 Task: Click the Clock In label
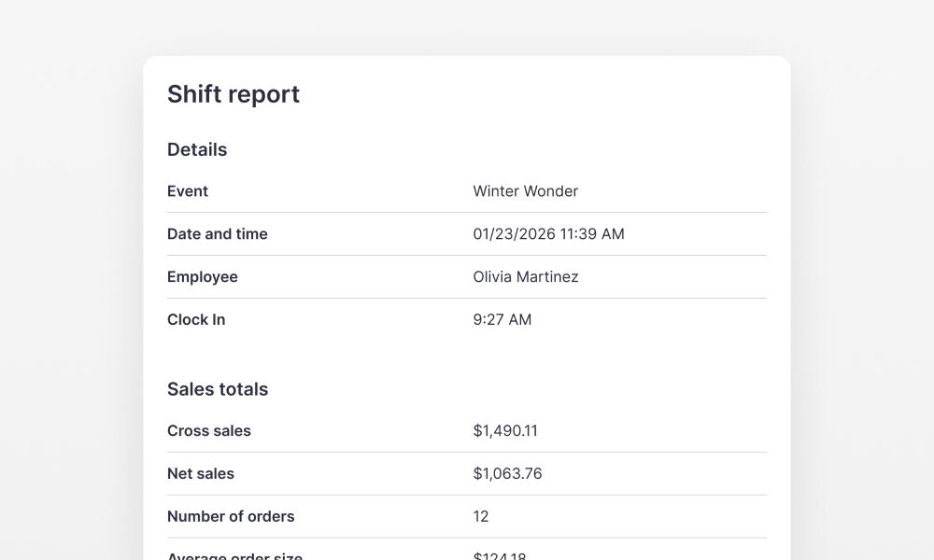coord(196,319)
